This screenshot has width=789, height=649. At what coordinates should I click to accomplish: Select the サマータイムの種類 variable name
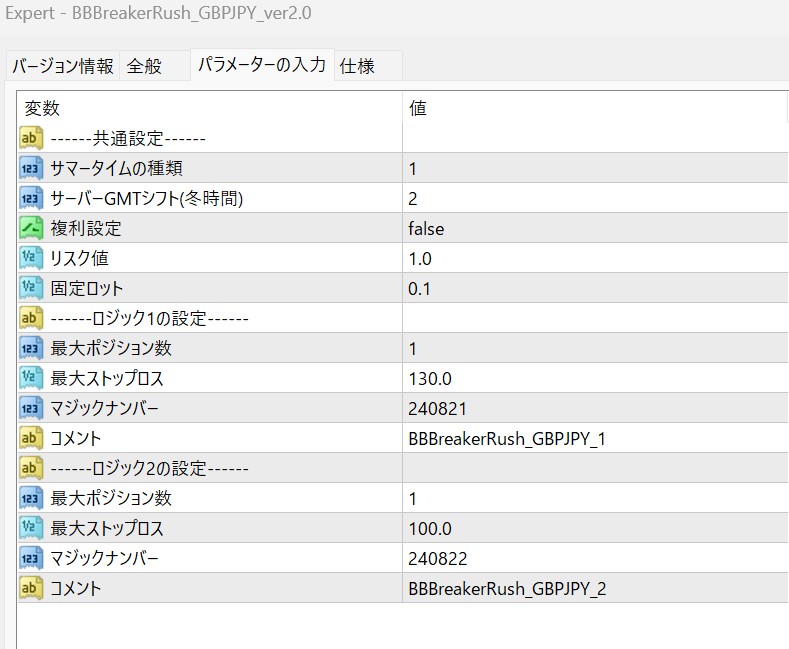click(116, 168)
